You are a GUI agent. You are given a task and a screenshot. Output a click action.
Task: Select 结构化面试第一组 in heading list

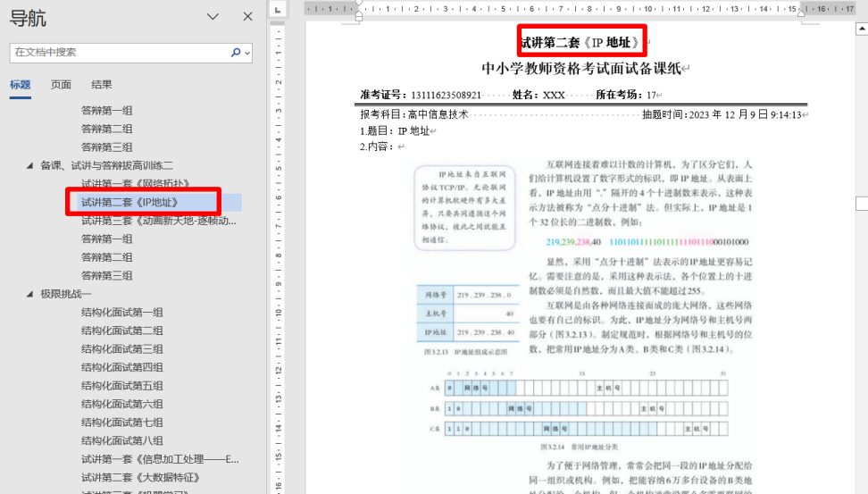121,313
